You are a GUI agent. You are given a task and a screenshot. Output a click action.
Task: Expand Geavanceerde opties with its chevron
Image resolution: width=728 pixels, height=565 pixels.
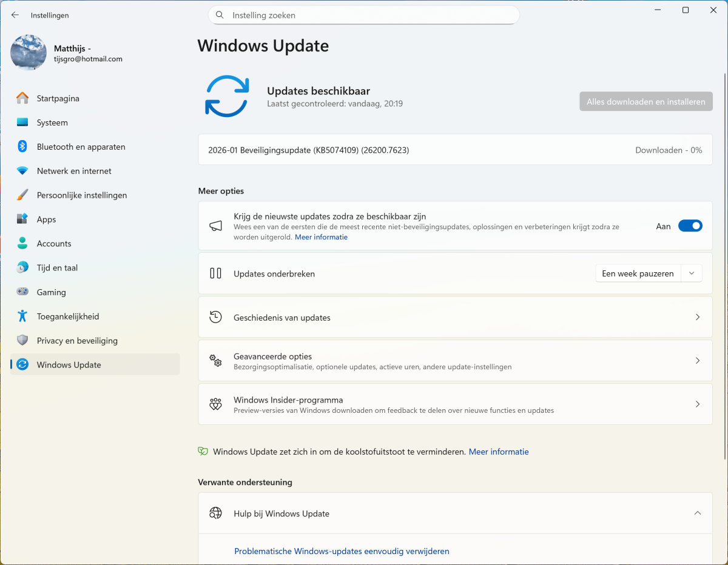697,361
